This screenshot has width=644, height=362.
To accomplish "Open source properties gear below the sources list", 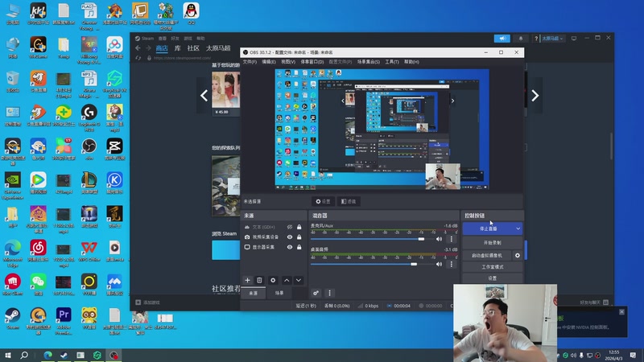I will click(273, 280).
